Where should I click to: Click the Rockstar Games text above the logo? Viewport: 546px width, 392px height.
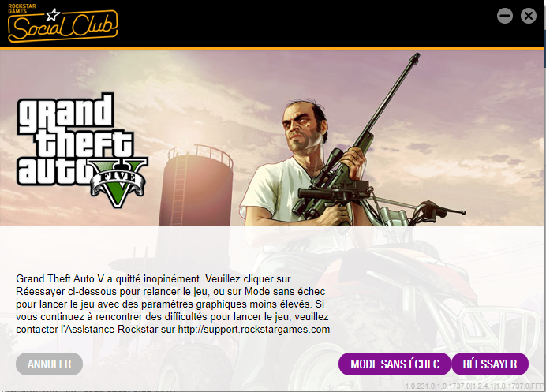(22, 9)
